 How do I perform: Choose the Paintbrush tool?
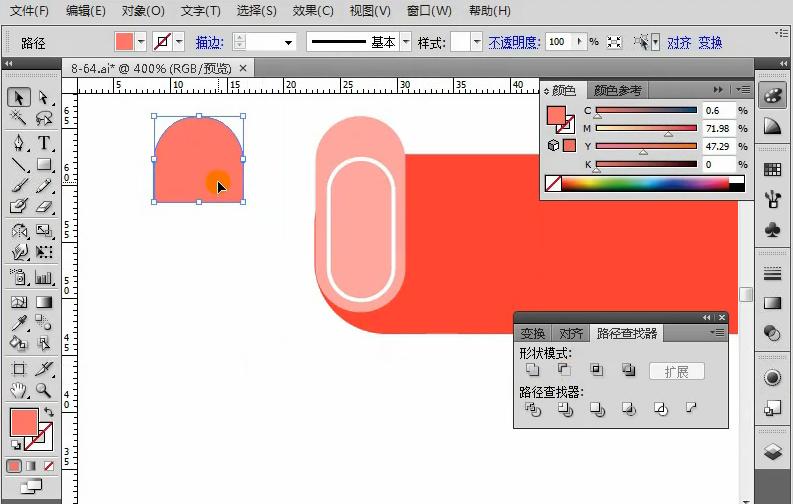[x=19, y=185]
